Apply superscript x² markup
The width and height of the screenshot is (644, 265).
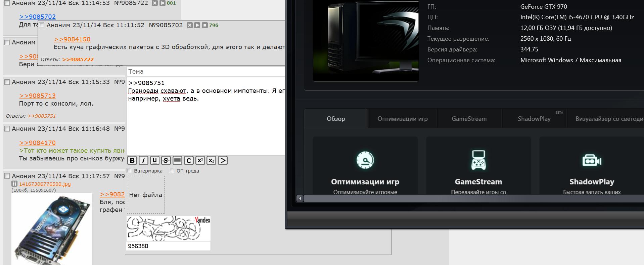coord(200,160)
